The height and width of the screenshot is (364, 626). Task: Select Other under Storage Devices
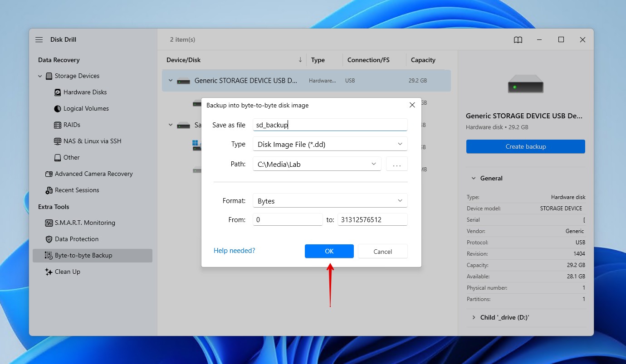pyautogui.click(x=70, y=157)
